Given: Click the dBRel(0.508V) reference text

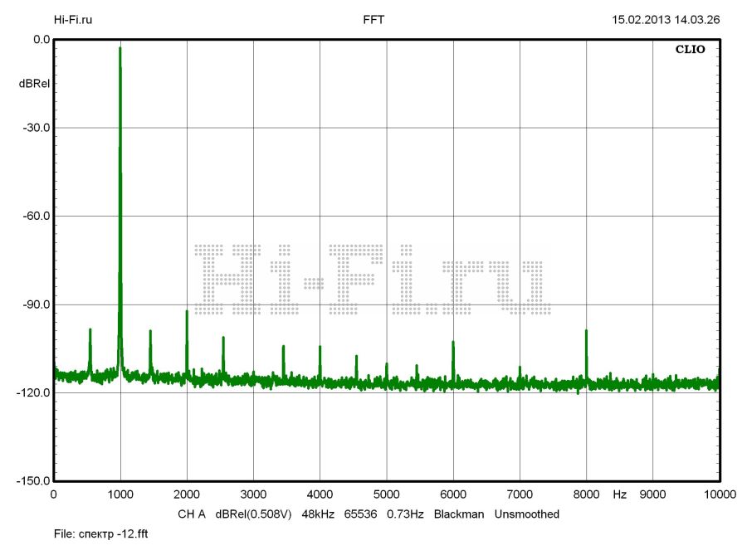Looking at the screenshot, I should (254, 514).
